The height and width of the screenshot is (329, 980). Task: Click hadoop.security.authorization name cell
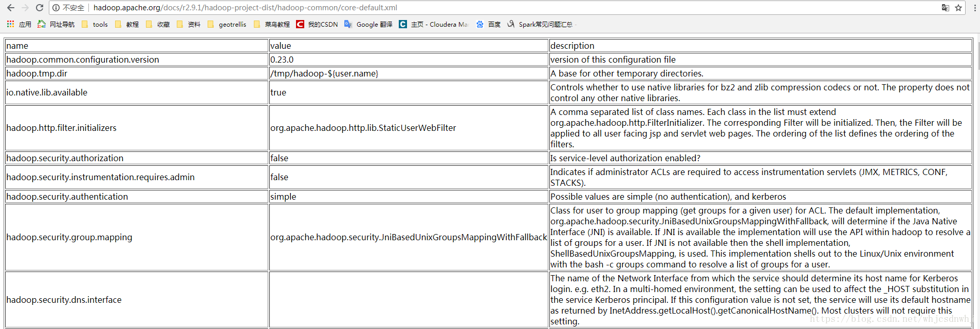coord(137,158)
